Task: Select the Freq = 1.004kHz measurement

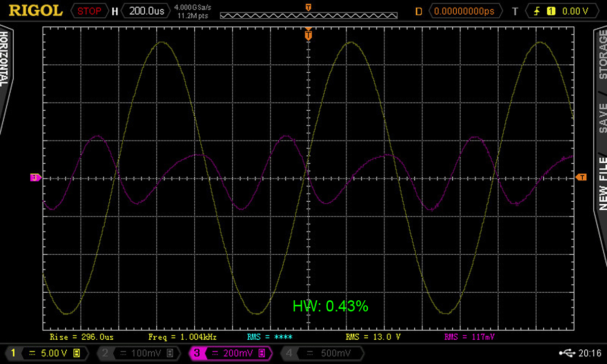Action: [182, 337]
